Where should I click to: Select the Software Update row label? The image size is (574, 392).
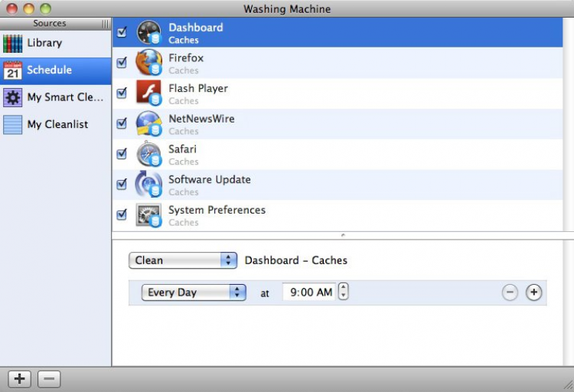210,179
